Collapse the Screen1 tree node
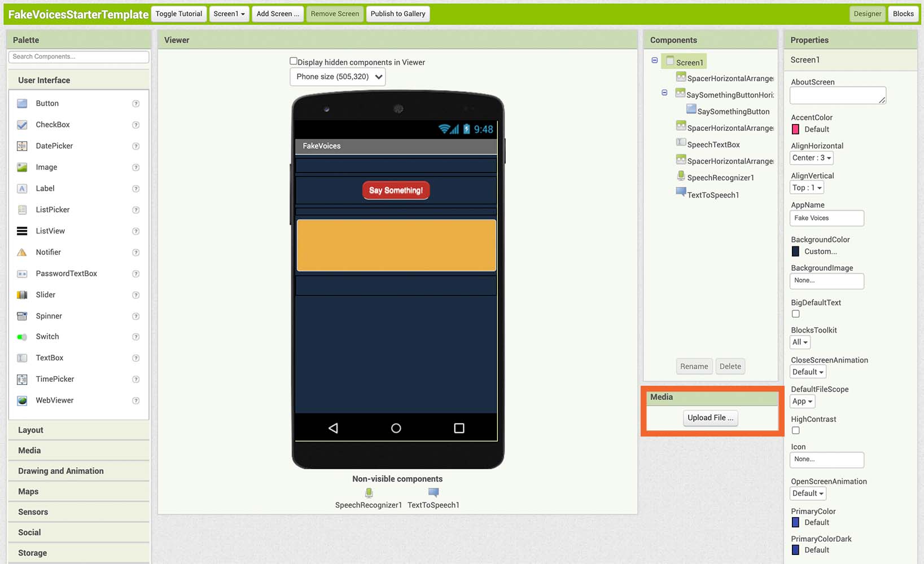The image size is (924, 564). click(x=655, y=60)
